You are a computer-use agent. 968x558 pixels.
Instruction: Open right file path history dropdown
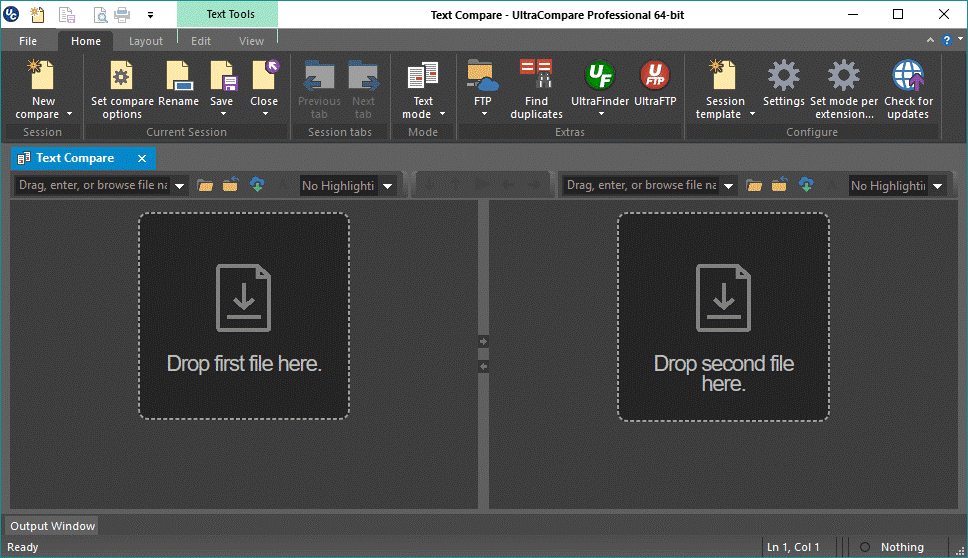click(728, 186)
